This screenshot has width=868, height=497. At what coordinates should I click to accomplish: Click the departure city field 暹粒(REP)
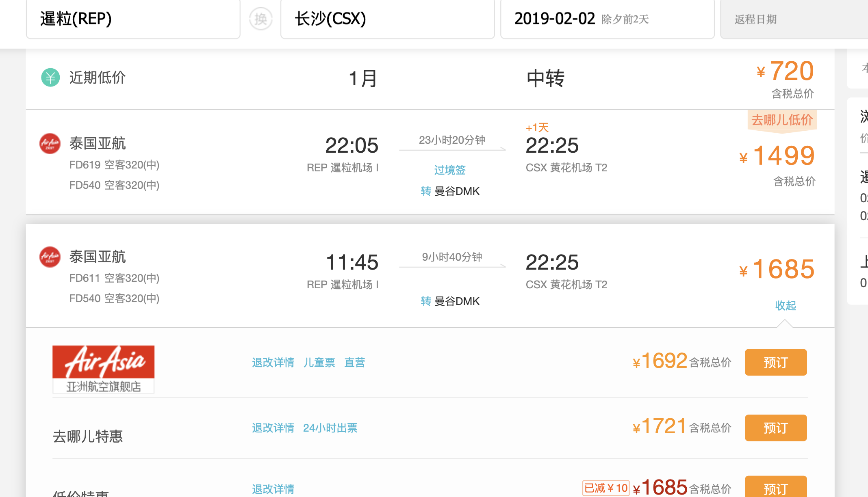[133, 19]
